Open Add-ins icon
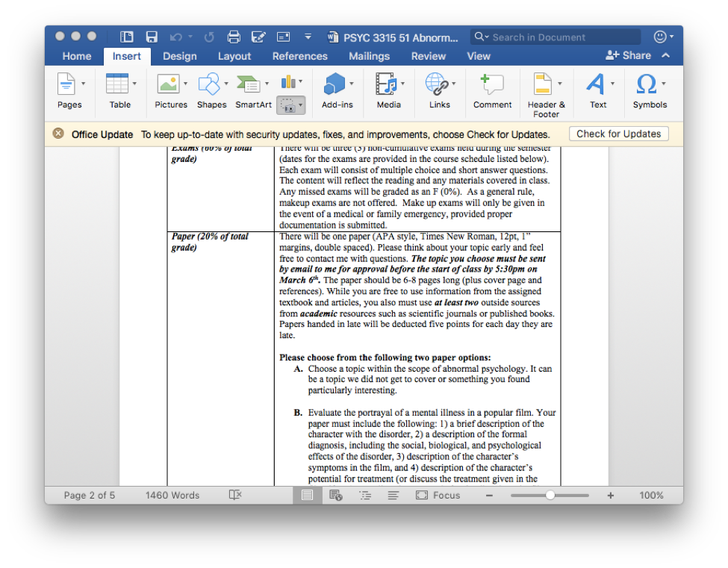Screen dimensions: 728x568 coord(335,84)
